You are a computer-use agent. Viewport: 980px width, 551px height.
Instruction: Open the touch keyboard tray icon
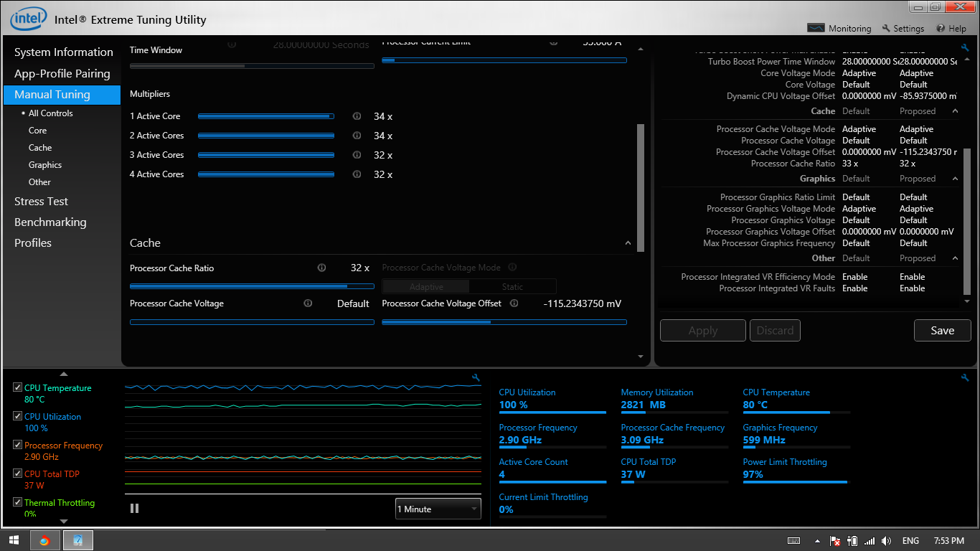click(x=793, y=541)
